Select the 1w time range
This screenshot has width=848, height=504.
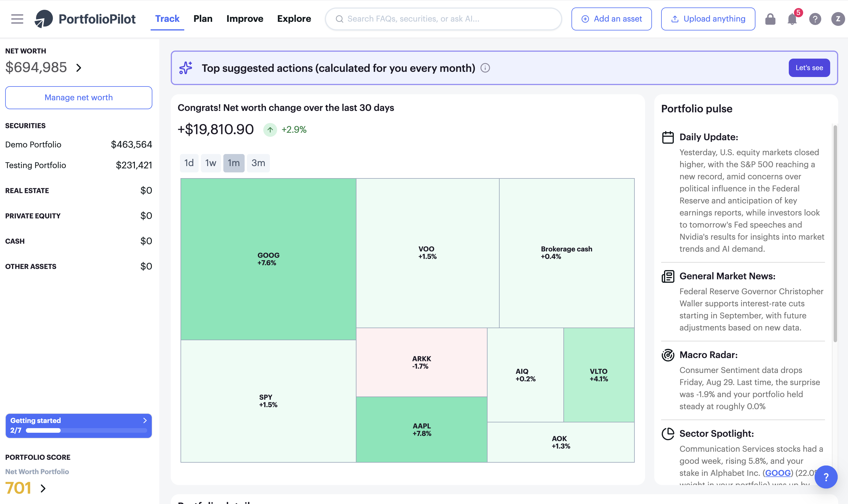click(x=211, y=163)
